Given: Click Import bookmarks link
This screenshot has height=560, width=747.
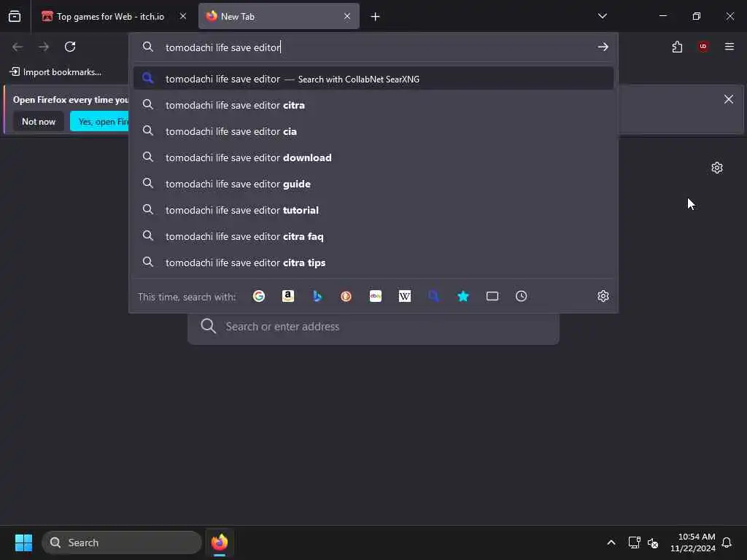Looking at the screenshot, I should click(55, 72).
